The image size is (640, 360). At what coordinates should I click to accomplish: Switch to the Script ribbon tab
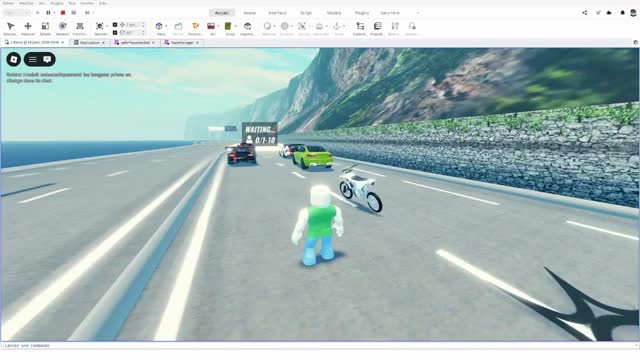pos(306,13)
